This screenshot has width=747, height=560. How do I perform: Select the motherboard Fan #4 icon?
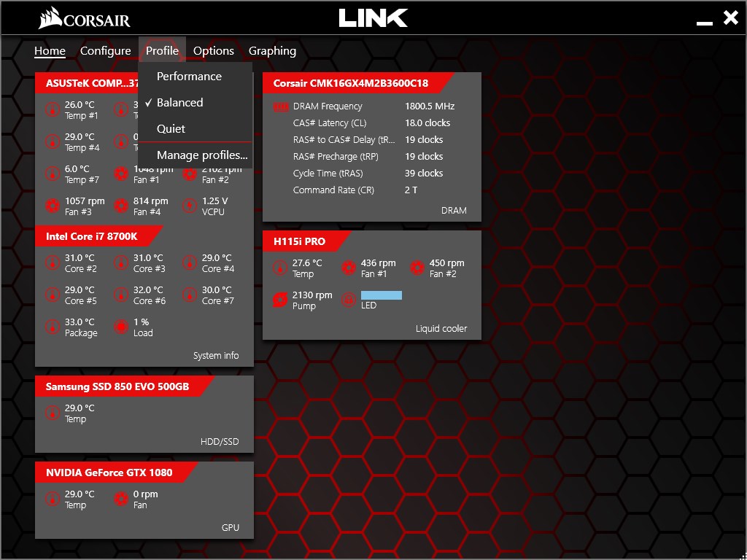click(121, 206)
